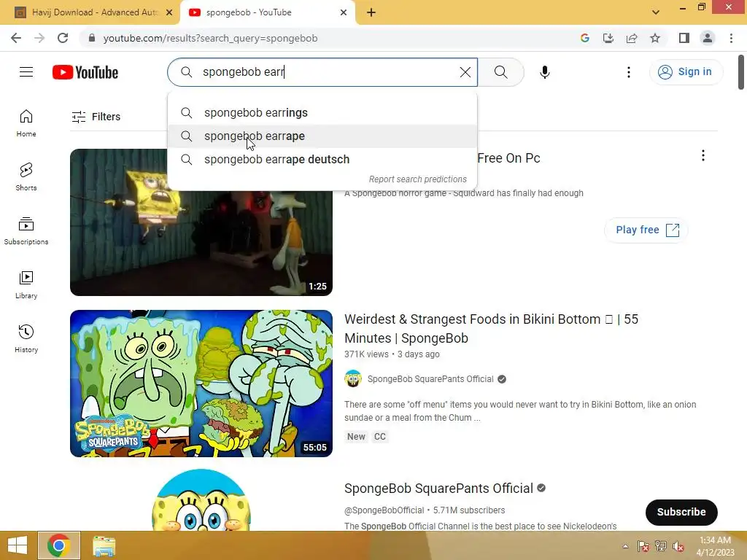The image size is (747, 560).
Task: Click the muted volume tray icon
Action: click(678, 546)
